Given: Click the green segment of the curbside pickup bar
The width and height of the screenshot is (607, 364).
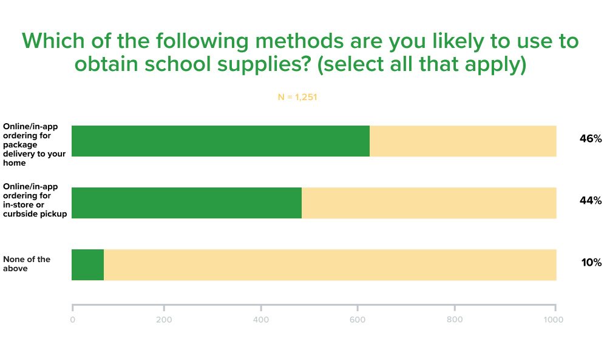Looking at the screenshot, I should 186,203.
